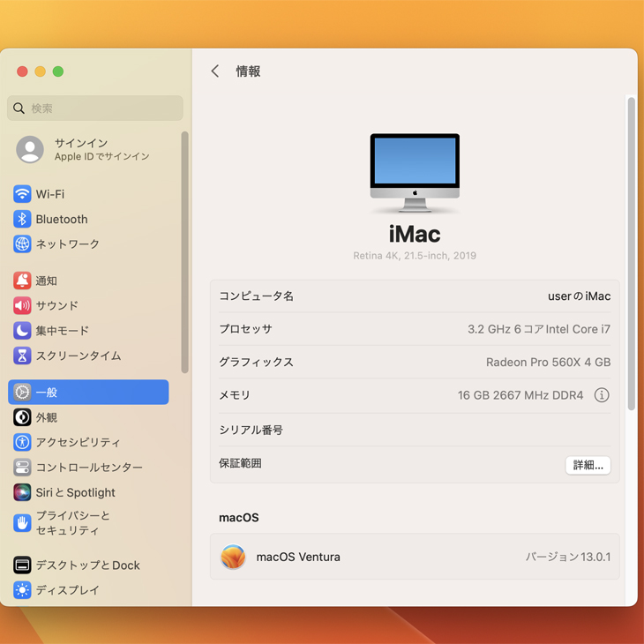Screen dimensions: 644x644
Task: Click the サウンド speaker icon
Action: (22, 305)
